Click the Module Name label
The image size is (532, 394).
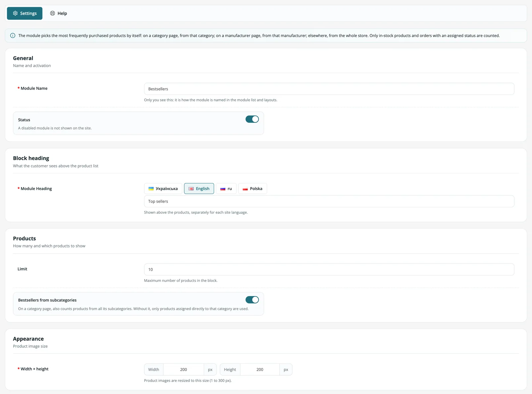[x=34, y=88]
